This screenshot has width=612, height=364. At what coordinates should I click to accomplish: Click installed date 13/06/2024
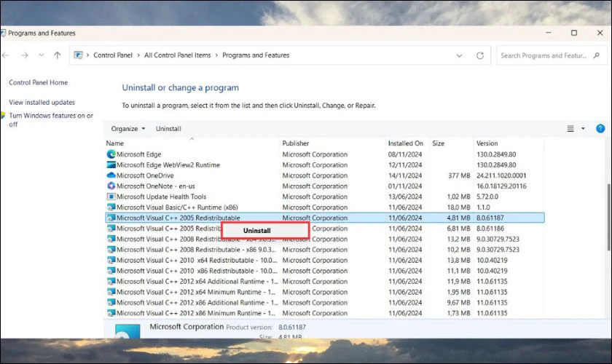pos(405,197)
